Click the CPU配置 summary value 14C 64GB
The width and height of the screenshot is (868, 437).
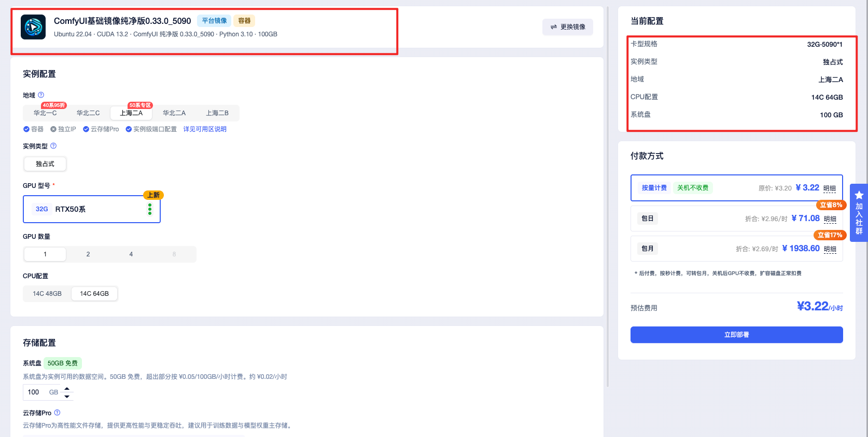(827, 98)
